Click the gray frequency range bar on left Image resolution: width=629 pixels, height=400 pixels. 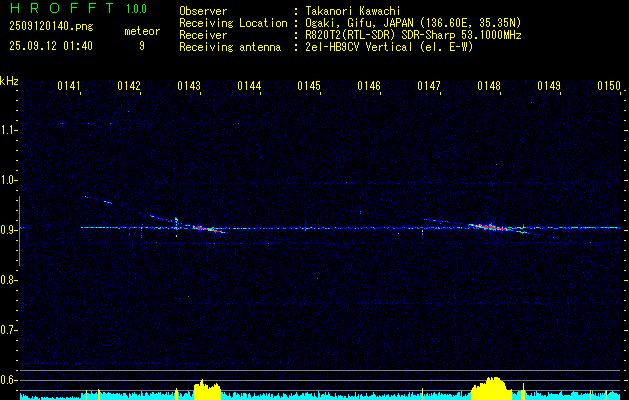tap(20, 231)
